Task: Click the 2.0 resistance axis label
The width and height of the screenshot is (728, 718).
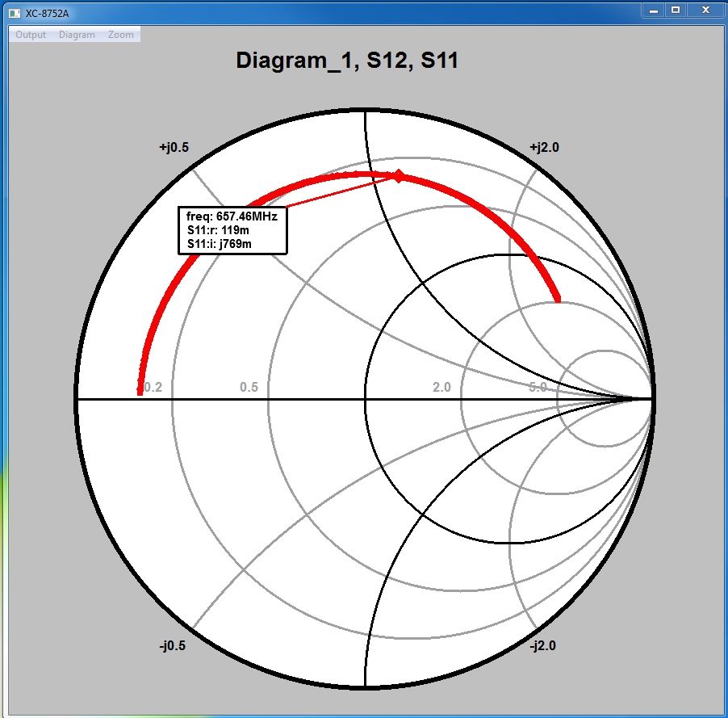Action: (441, 387)
